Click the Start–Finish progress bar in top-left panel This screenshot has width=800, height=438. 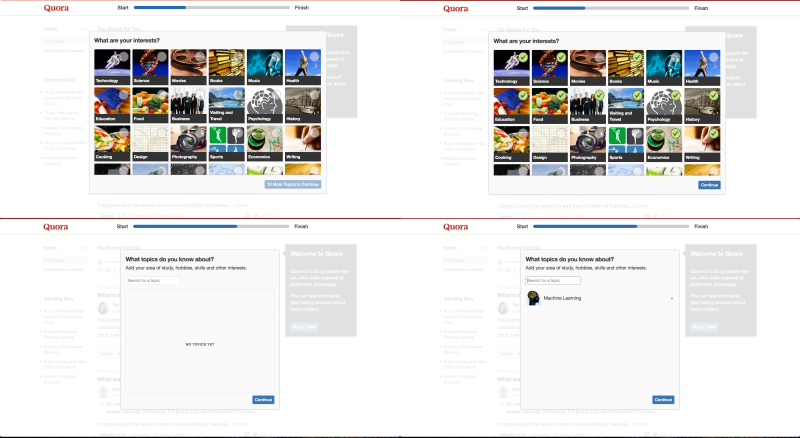pos(212,8)
